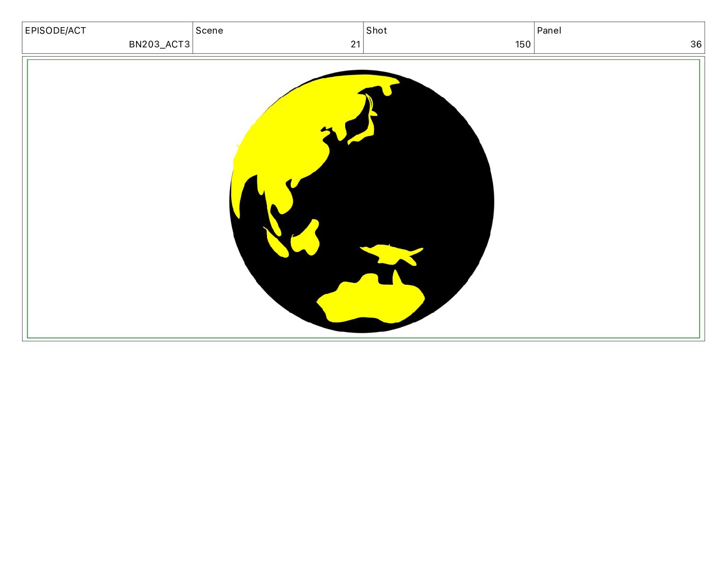Screen dimensions: 728x563
Task: Click the Scene header label
Action: coord(210,31)
